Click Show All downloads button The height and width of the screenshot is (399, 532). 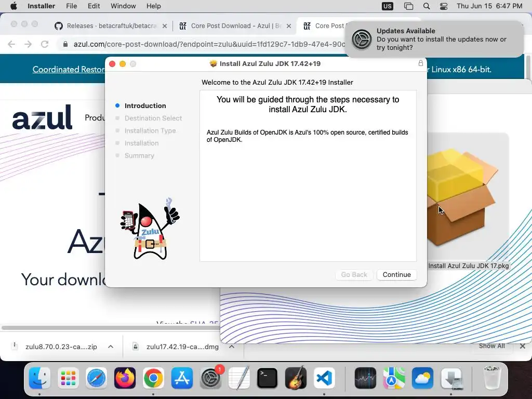click(491, 345)
